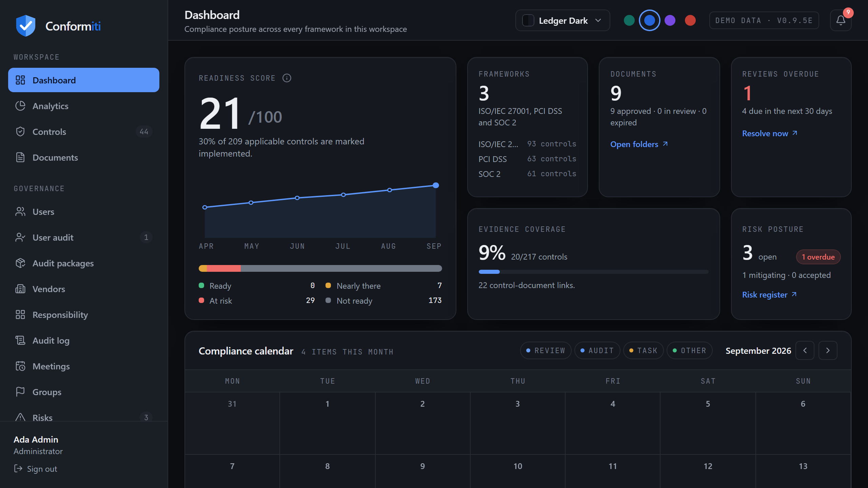Viewport: 868px width, 488px height.
Task: Open the Groups page
Action: click(84, 392)
